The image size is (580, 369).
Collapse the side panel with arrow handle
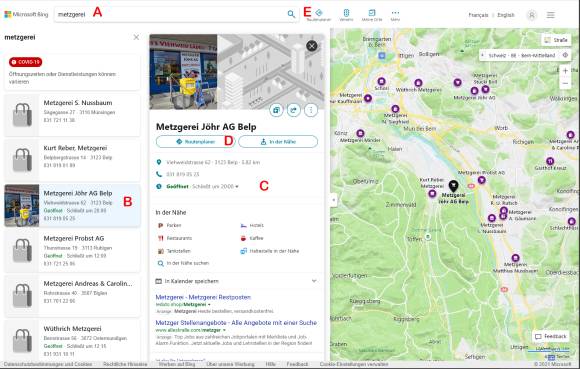[333, 200]
